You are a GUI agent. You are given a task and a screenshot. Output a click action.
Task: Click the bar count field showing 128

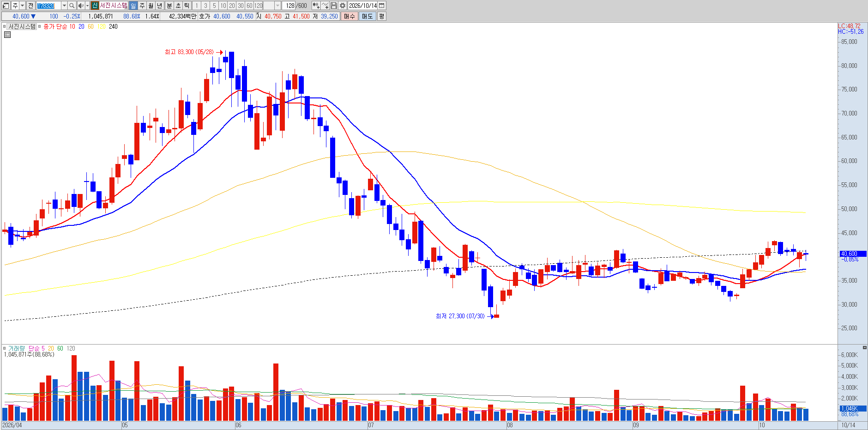tap(289, 6)
